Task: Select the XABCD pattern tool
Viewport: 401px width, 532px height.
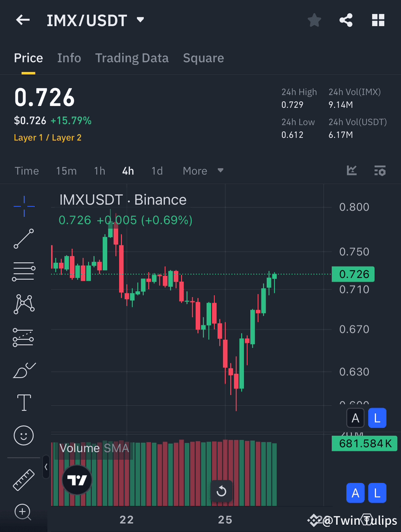Action: click(x=23, y=304)
